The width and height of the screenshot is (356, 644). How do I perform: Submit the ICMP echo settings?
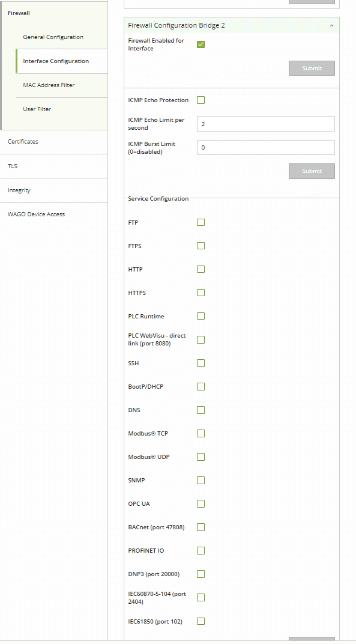click(312, 171)
